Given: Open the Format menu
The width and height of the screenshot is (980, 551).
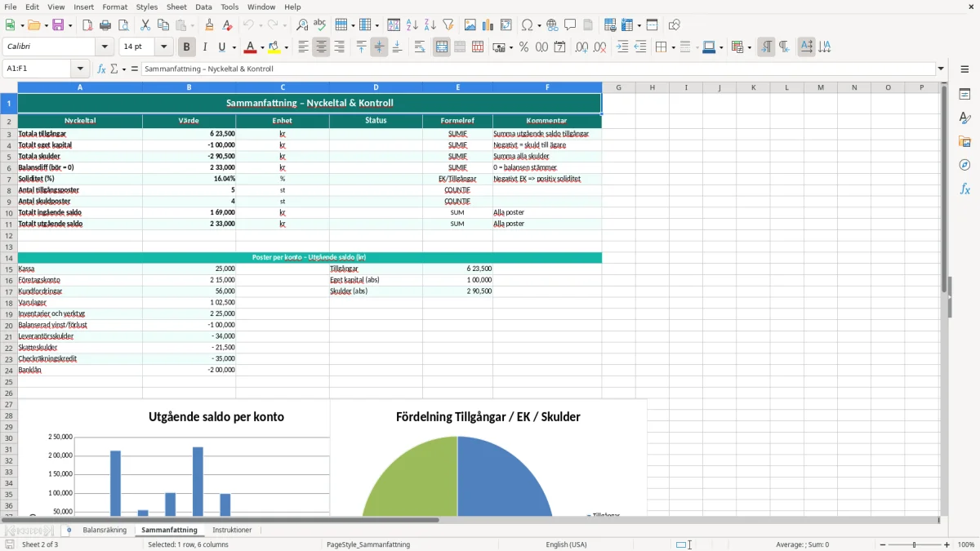Looking at the screenshot, I should tap(114, 7).
